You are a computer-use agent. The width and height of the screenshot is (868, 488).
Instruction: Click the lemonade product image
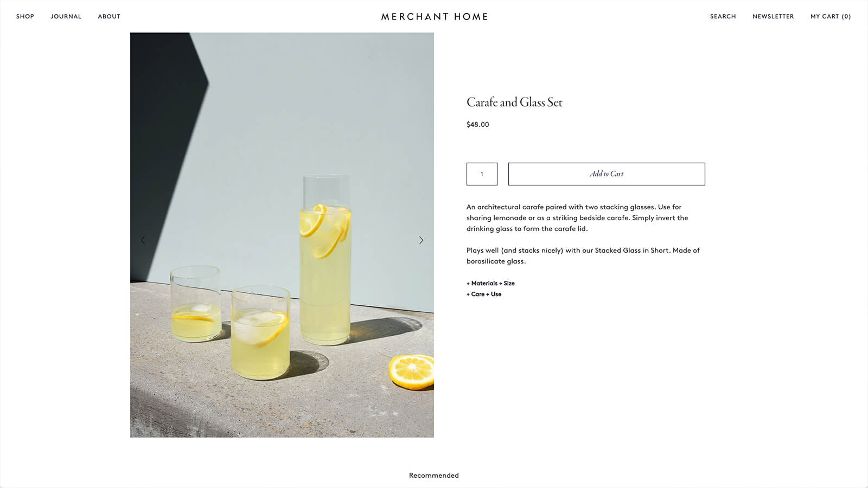282,235
